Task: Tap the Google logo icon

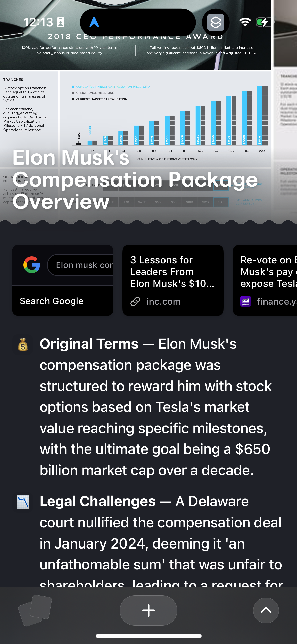Action: (31, 265)
